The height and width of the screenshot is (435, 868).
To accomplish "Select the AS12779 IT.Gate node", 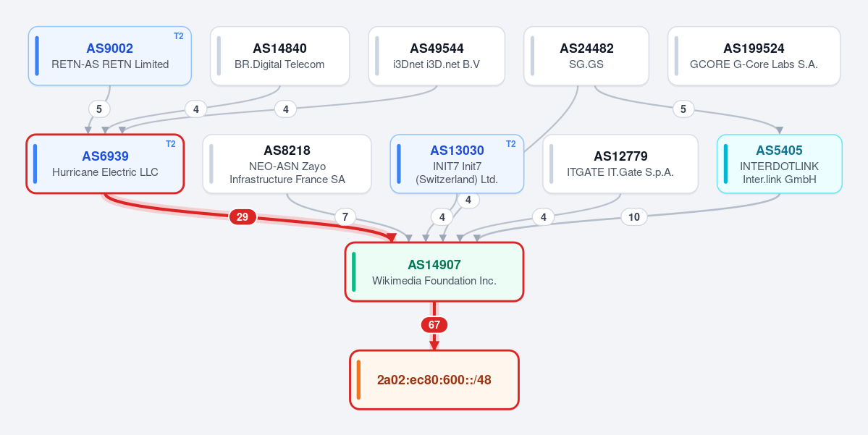I will click(x=620, y=164).
